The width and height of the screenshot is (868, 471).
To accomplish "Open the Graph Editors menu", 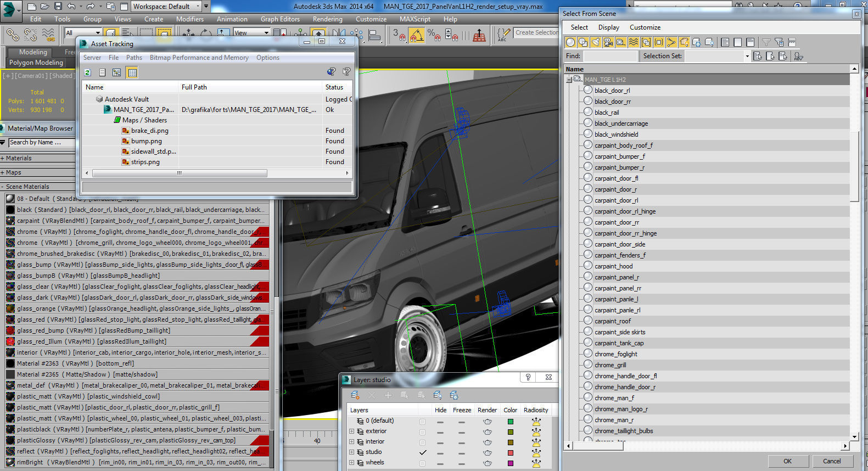I will (280, 19).
